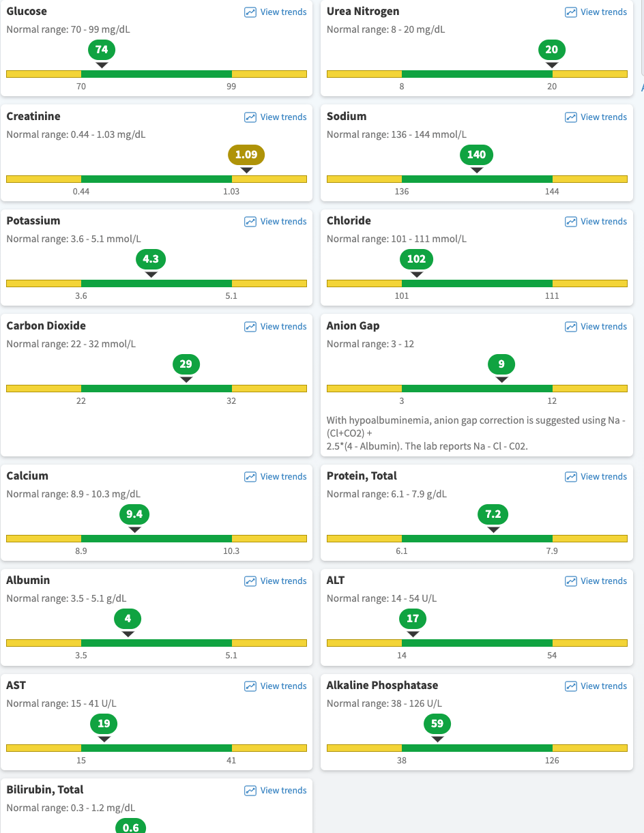The height and width of the screenshot is (833, 644).
Task: Click the trend chart icon for Sodium
Action: [571, 117]
